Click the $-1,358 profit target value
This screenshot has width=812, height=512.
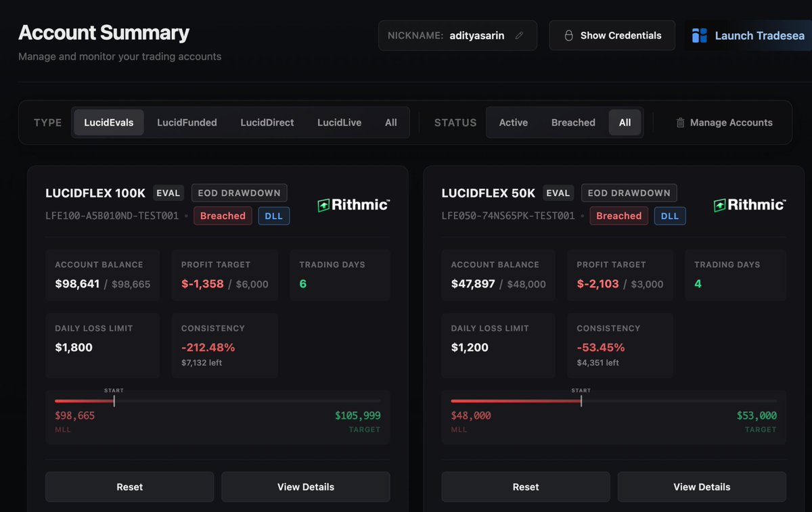coord(202,284)
